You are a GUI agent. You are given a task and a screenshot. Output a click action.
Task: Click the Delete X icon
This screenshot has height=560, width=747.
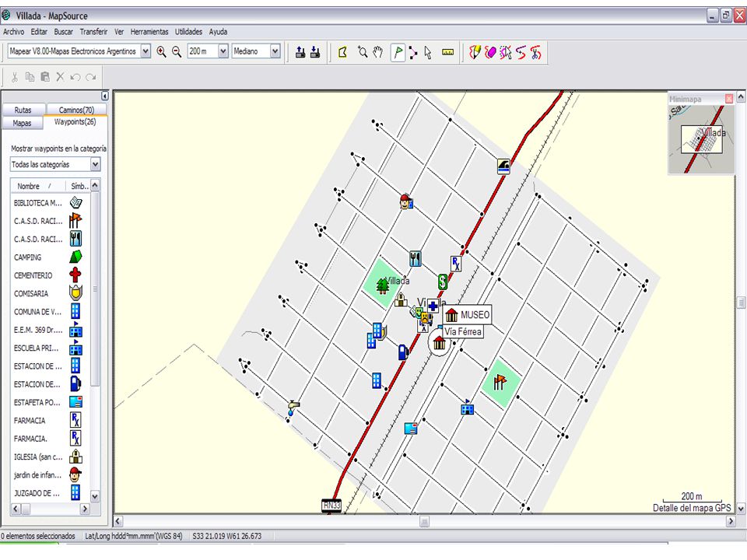[60, 77]
